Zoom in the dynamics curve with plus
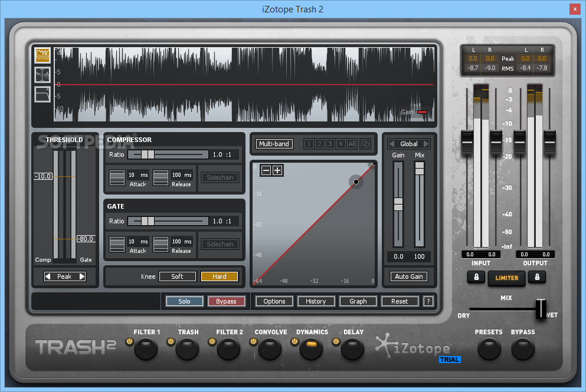The height and width of the screenshot is (392, 586). coord(277,170)
